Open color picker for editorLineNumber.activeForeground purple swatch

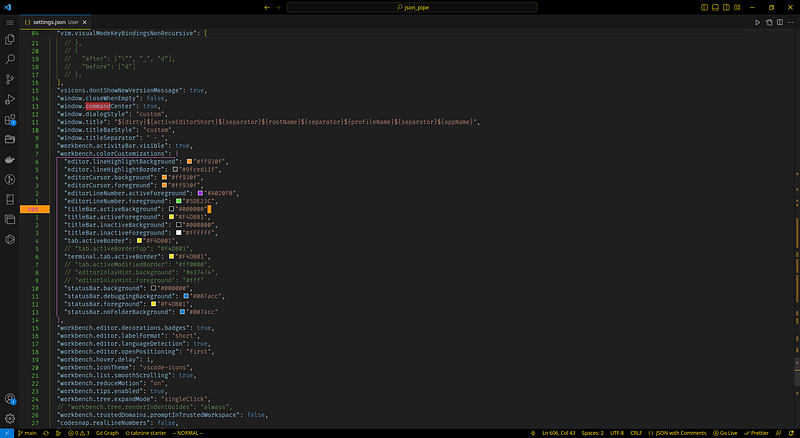(200, 193)
